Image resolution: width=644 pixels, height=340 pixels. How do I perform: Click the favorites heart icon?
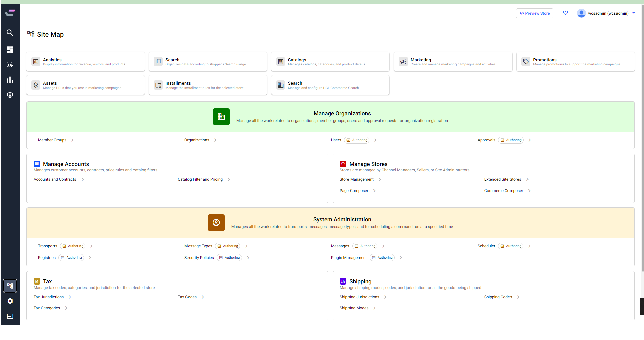[x=565, y=13]
